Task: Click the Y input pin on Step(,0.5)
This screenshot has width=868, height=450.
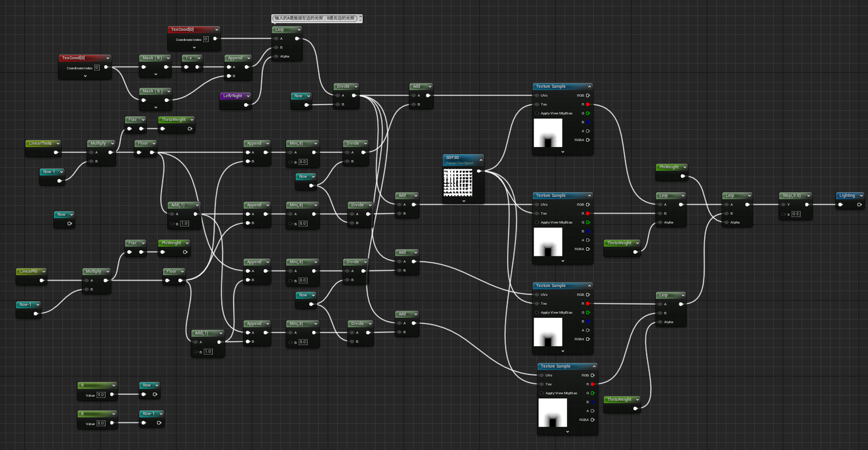Action: click(783, 204)
